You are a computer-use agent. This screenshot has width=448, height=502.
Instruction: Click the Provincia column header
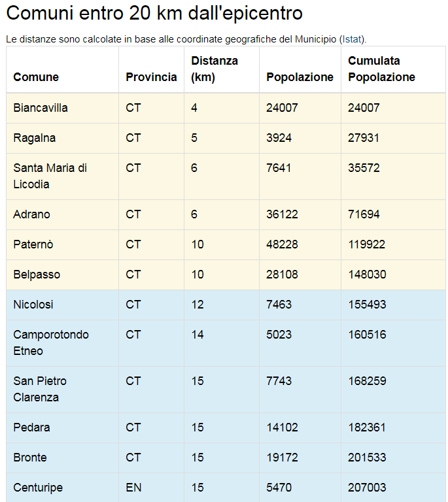[151, 77]
